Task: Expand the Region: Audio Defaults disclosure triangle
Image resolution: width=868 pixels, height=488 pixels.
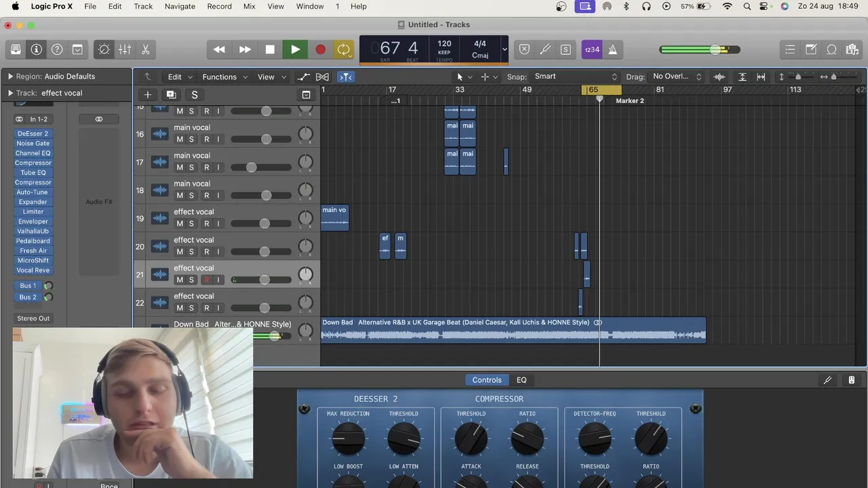Action: 10,77
